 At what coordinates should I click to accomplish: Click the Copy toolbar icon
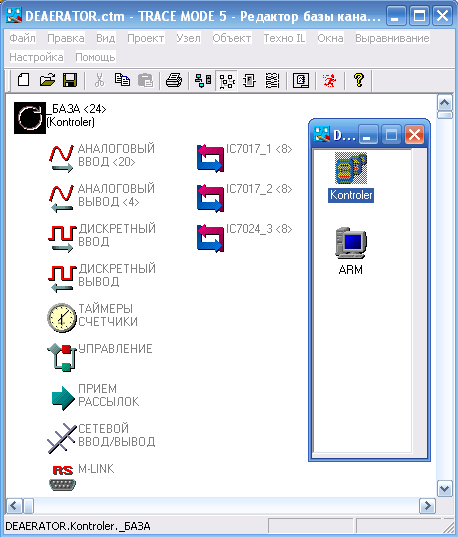point(122,80)
